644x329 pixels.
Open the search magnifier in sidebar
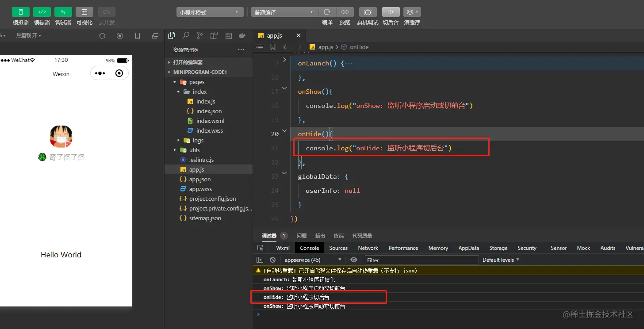click(186, 35)
